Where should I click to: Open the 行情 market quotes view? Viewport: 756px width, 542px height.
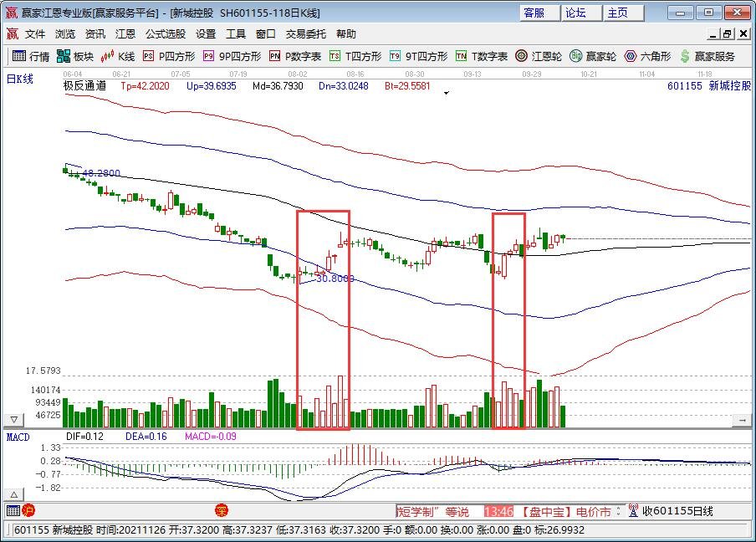point(30,57)
